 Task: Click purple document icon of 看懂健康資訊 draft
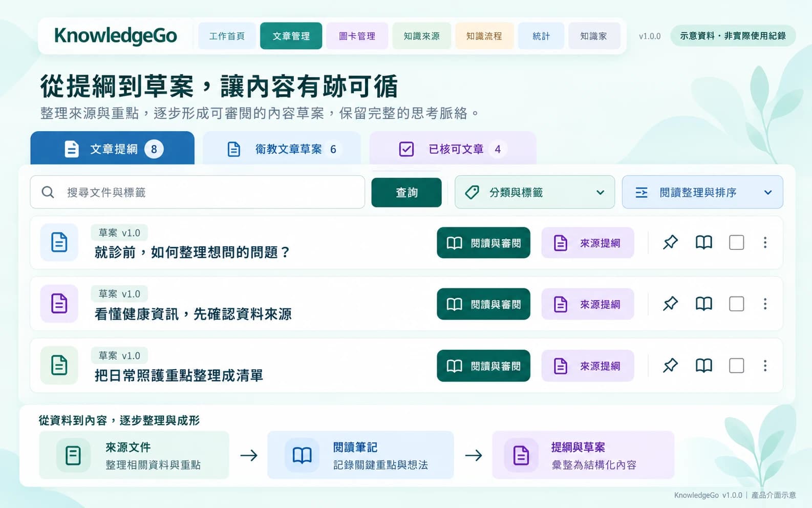click(59, 304)
